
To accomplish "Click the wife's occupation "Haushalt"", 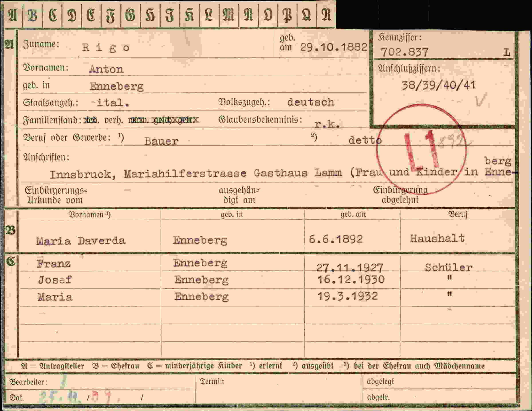I will [437, 238].
